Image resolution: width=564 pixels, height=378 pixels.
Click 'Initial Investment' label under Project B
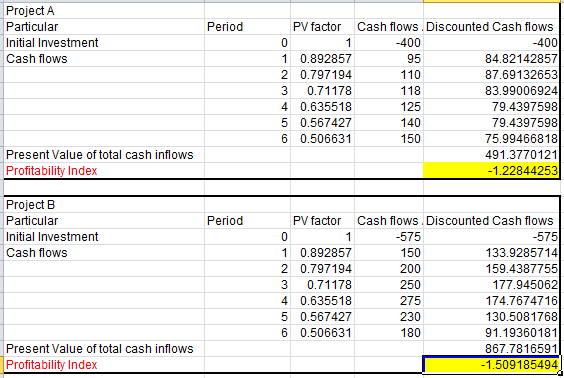[x=104, y=237]
